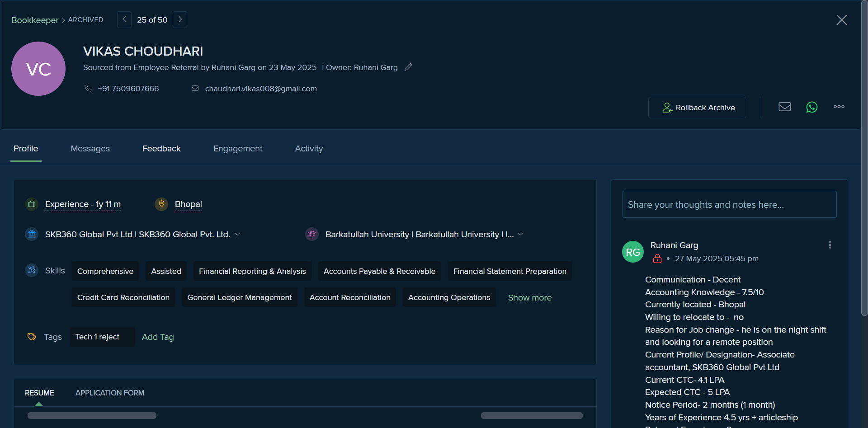Edit owner pencil icon

tap(408, 67)
